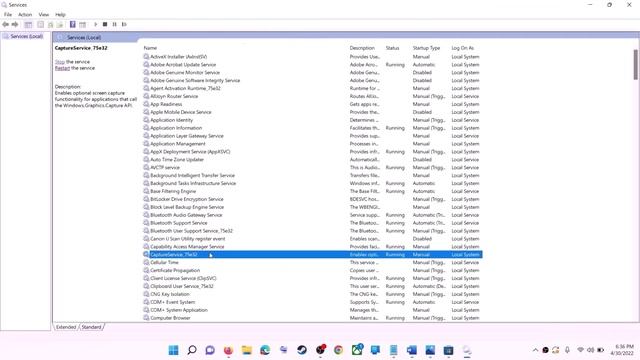The height and width of the screenshot is (360, 640).
Task: Open the File menu
Action: coord(8,14)
